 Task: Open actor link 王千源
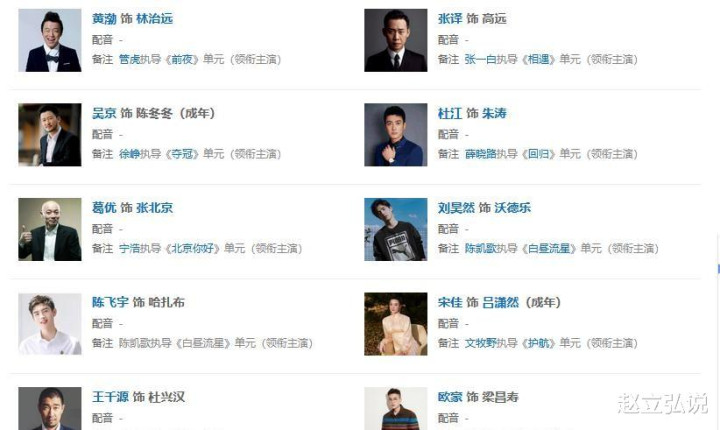pyautogui.click(x=110, y=397)
